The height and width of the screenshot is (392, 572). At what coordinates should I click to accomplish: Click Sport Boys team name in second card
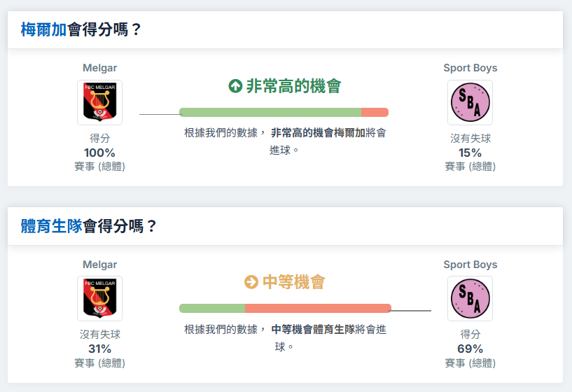(470, 265)
